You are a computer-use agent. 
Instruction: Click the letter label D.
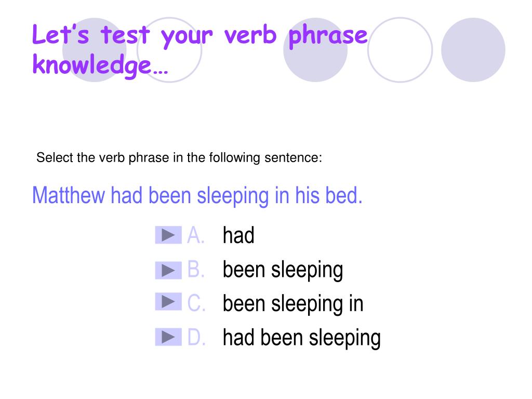(196, 337)
